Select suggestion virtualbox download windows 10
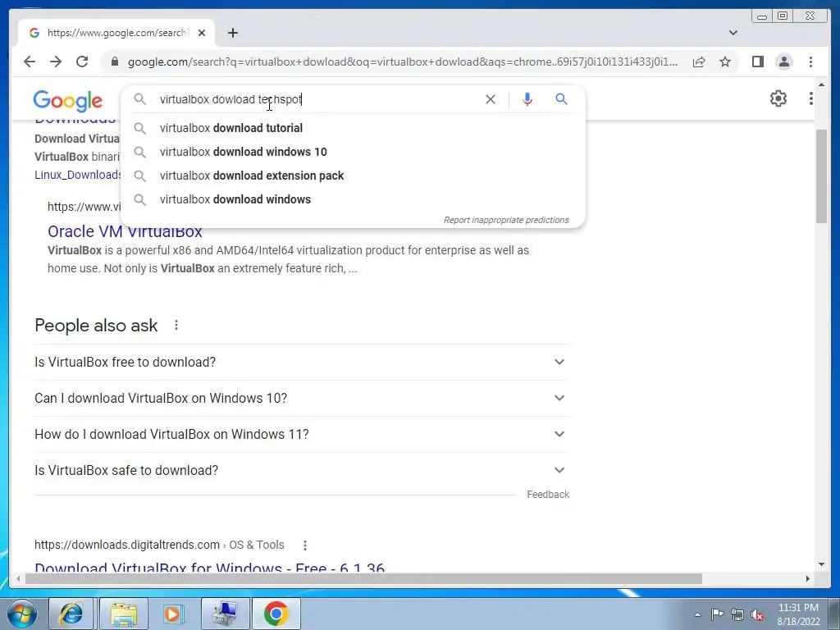Viewport: 840px width, 630px height. [x=353, y=152]
